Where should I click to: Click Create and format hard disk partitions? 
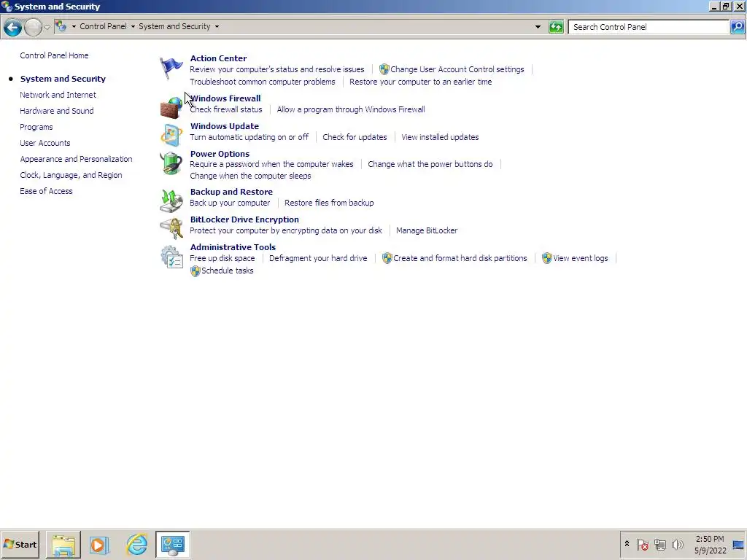[460, 258]
